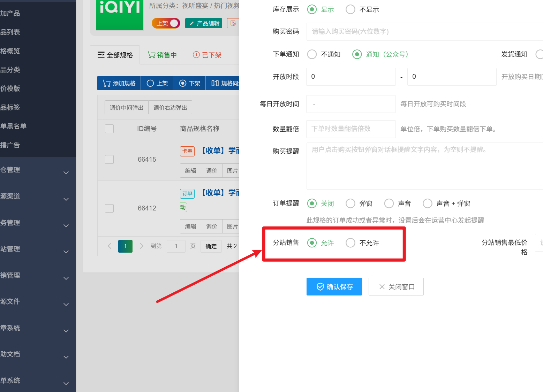Select 不允许 for 分站销售

pyautogui.click(x=362, y=243)
